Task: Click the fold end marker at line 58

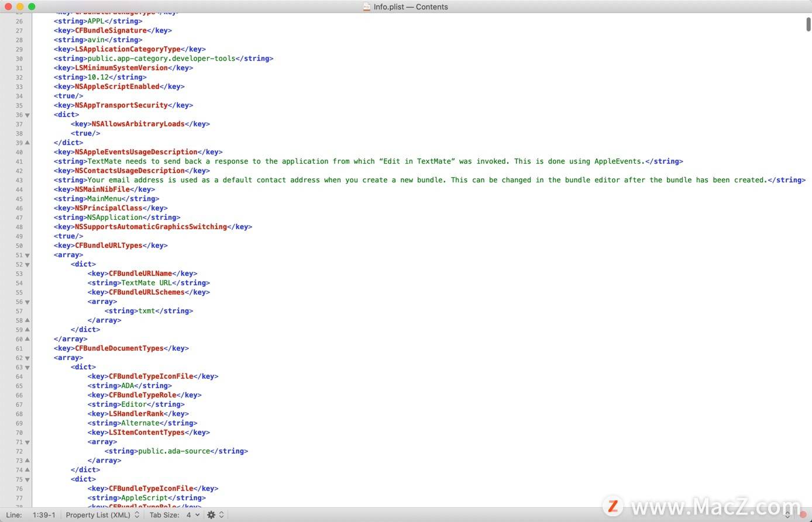Action: [27, 320]
